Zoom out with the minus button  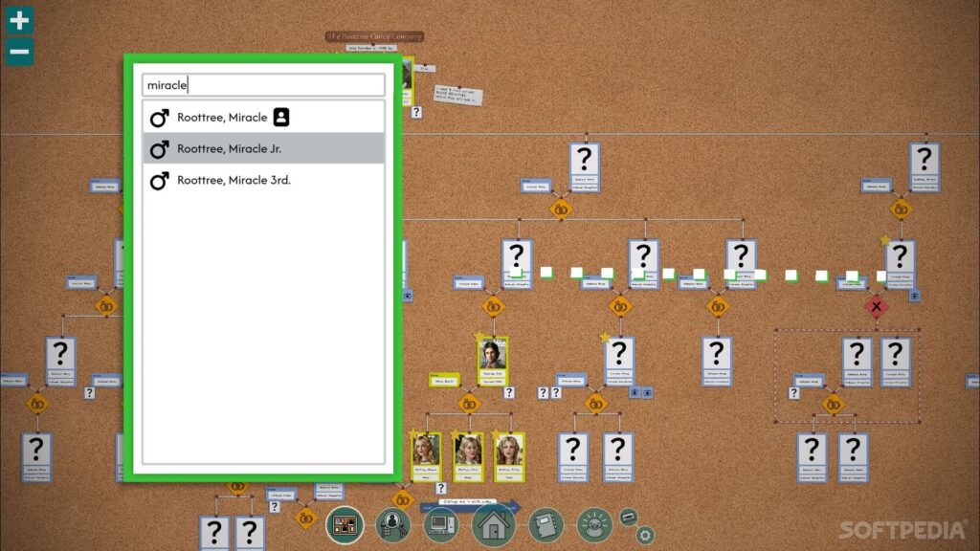click(19, 52)
